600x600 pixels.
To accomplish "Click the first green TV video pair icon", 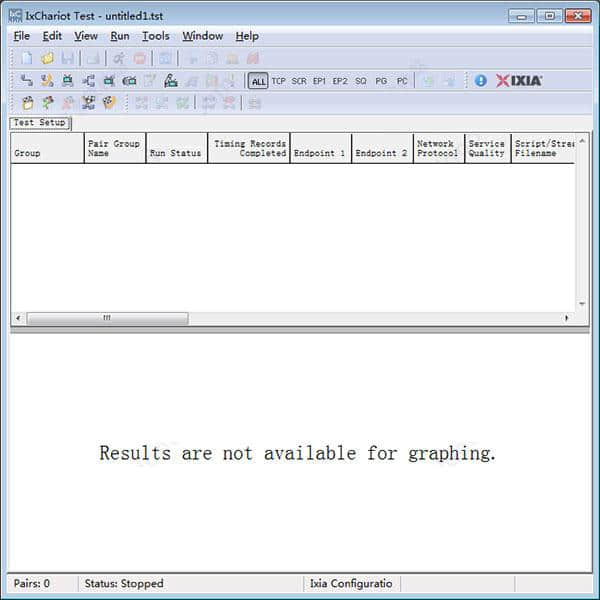I will (68, 81).
